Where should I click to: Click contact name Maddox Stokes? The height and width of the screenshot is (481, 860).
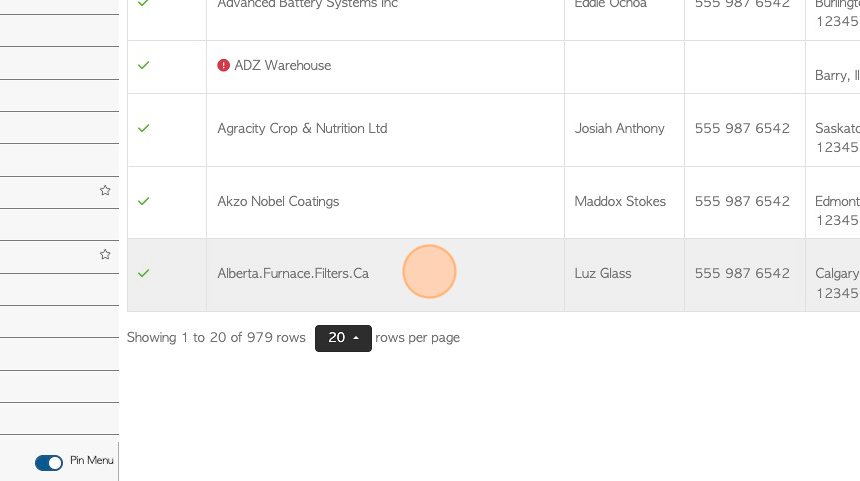point(620,201)
